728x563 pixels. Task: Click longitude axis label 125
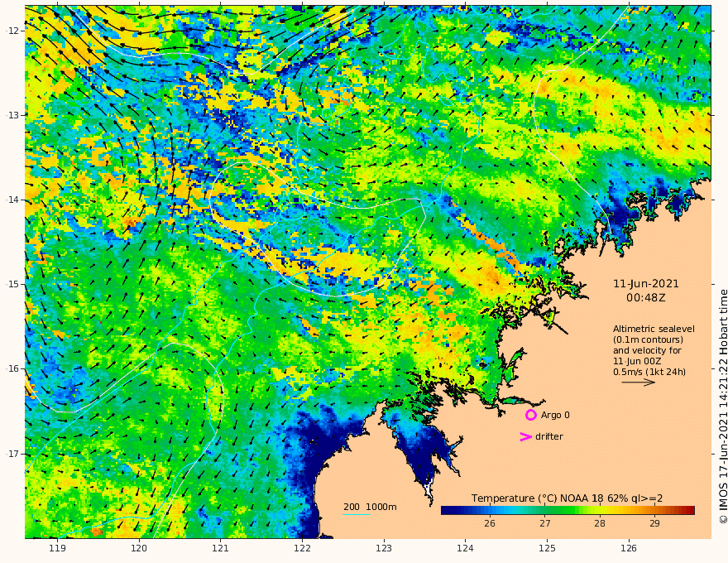point(547,548)
